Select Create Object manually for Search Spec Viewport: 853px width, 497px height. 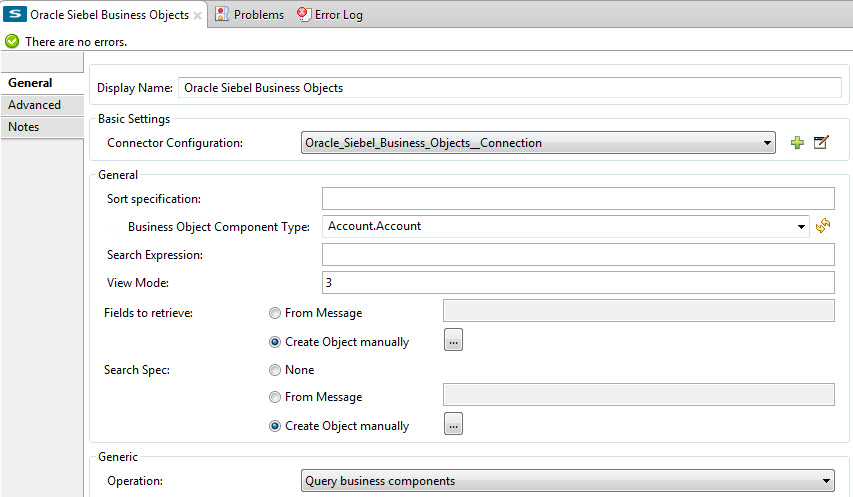(x=275, y=426)
